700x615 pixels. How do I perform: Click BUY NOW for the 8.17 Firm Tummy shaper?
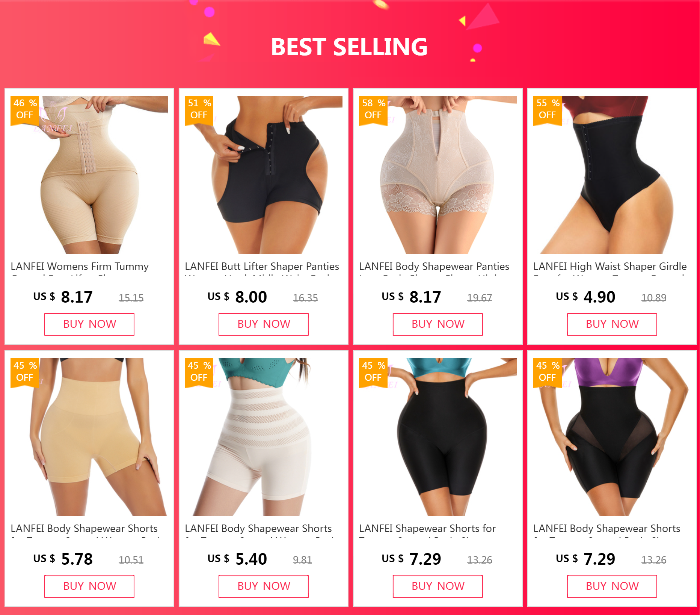[x=89, y=324]
